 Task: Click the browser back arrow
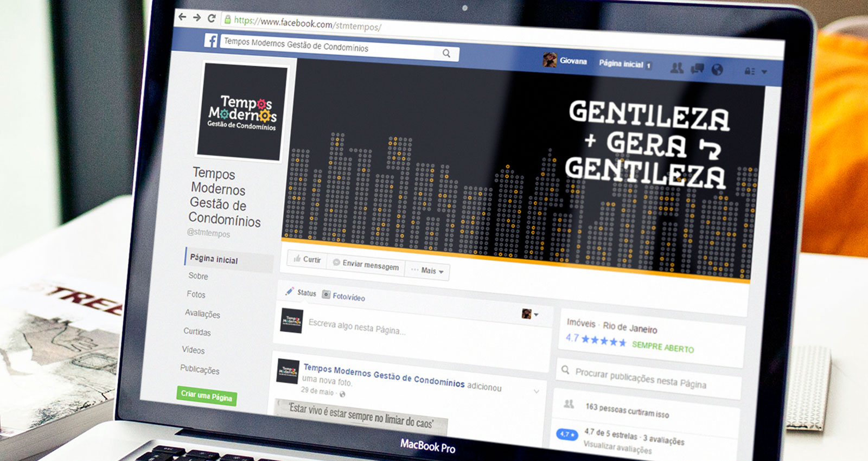(x=182, y=17)
